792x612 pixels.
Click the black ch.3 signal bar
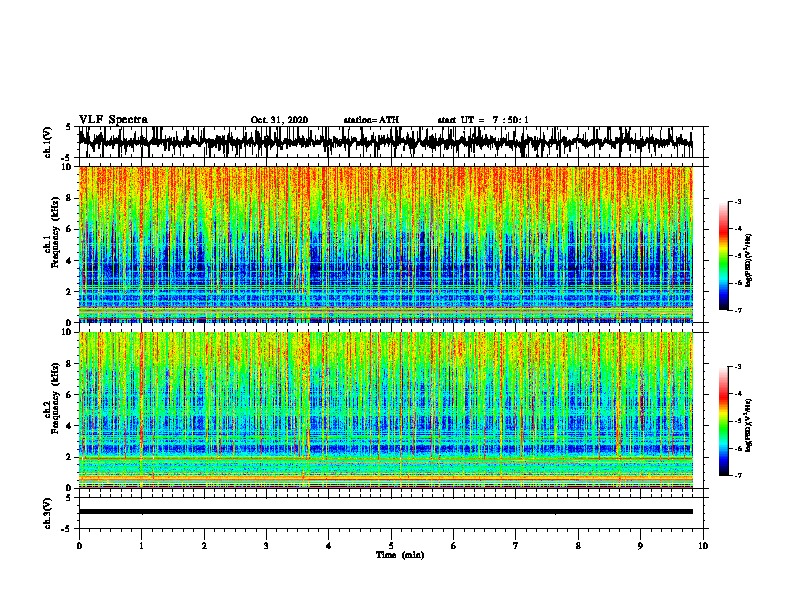coord(386,512)
